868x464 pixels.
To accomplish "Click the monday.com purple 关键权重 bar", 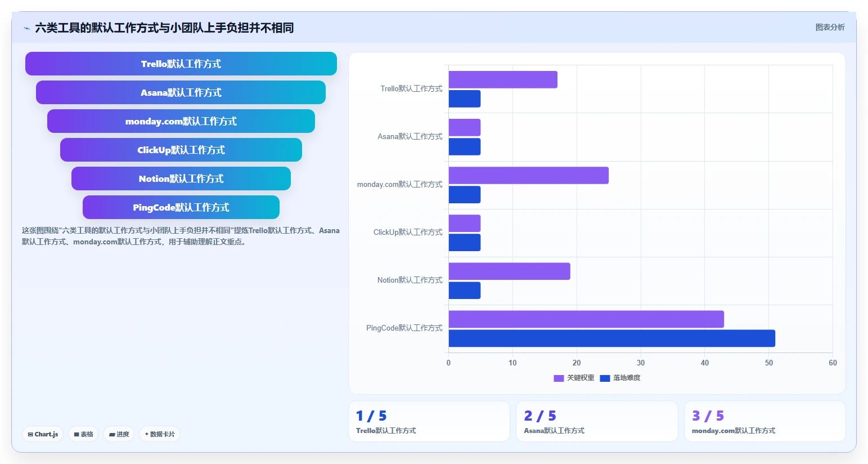I will 529,175.
